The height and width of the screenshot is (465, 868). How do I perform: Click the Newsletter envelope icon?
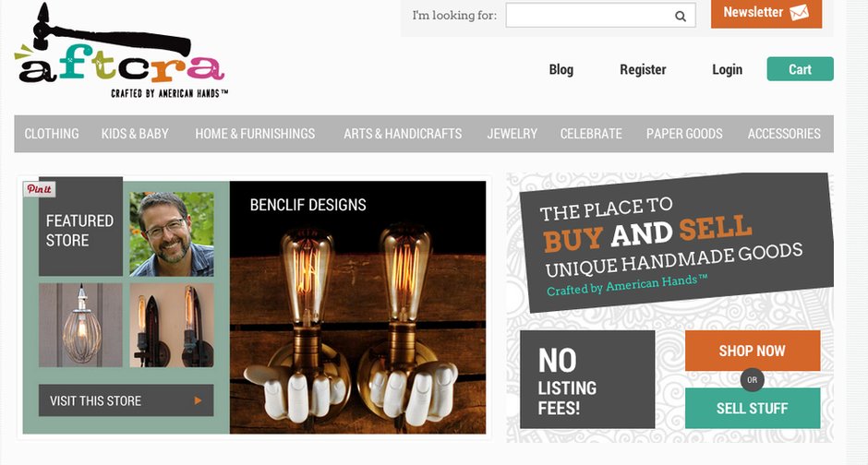point(799,12)
